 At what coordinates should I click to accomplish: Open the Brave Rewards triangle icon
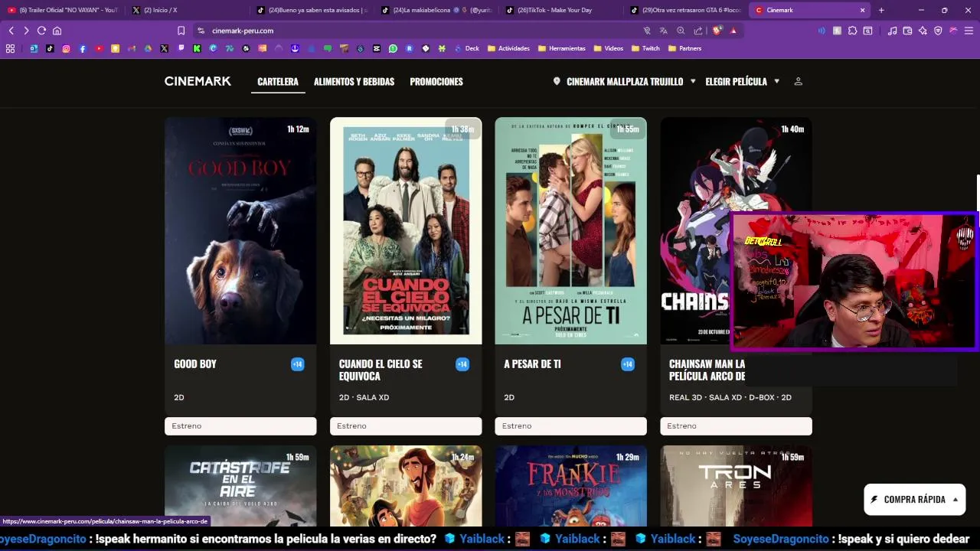click(733, 31)
